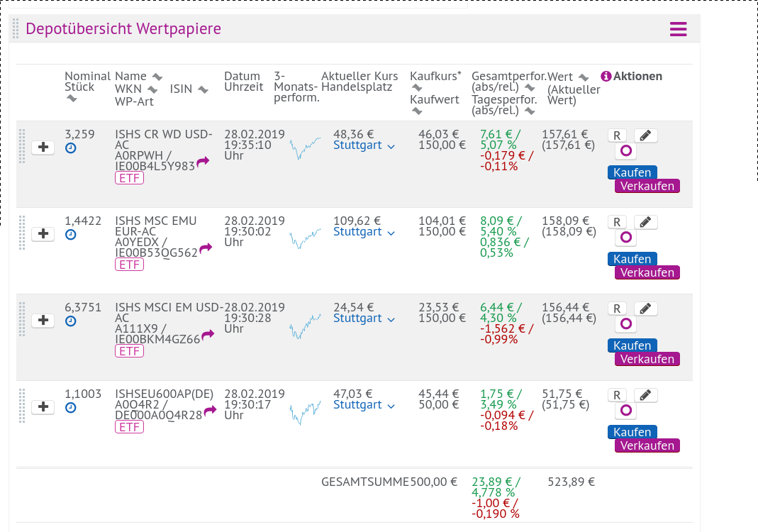Image resolution: width=758 pixels, height=532 pixels.
Task: Click the clock icon under nominal 3,259
Action: click(x=71, y=148)
